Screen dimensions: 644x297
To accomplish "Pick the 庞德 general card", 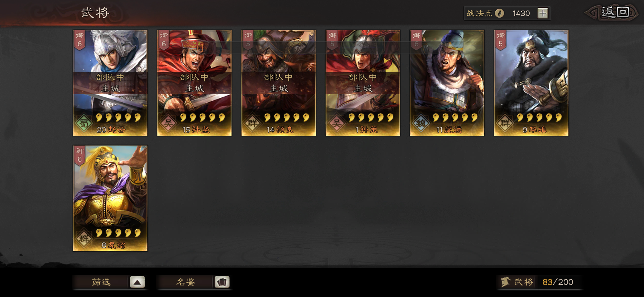I will pyautogui.click(x=447, y=83).
